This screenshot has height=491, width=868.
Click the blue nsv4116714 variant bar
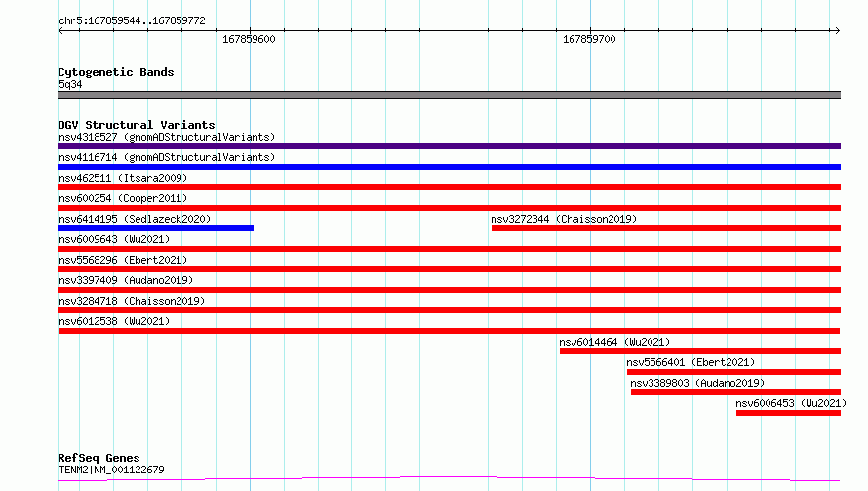(449, 167)
